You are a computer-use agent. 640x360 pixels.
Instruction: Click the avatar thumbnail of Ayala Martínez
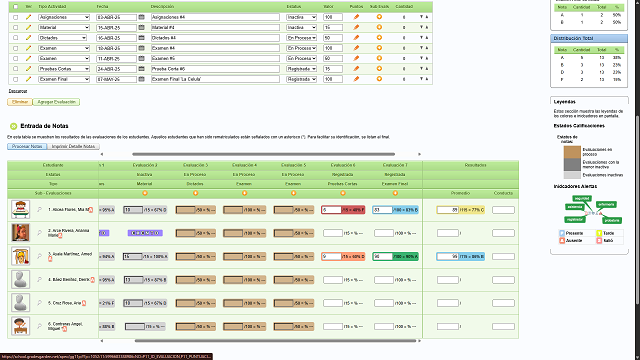(20, 256)
